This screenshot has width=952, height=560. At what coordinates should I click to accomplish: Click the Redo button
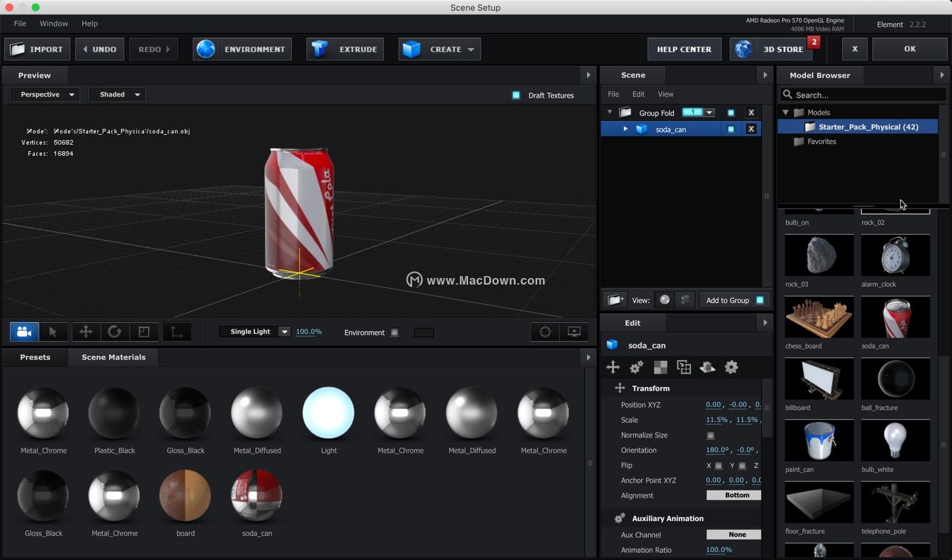154,49
